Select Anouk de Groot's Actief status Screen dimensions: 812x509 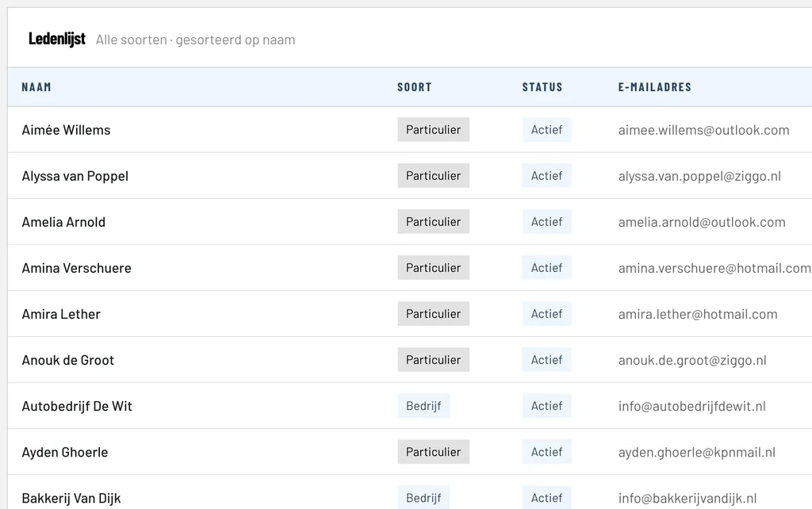coord(547,360)
